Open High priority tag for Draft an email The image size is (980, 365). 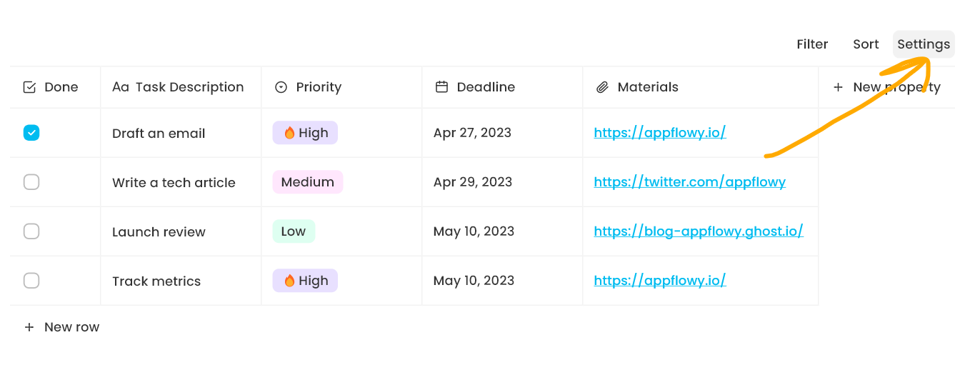pyautogui.click(x=305, y=133)
